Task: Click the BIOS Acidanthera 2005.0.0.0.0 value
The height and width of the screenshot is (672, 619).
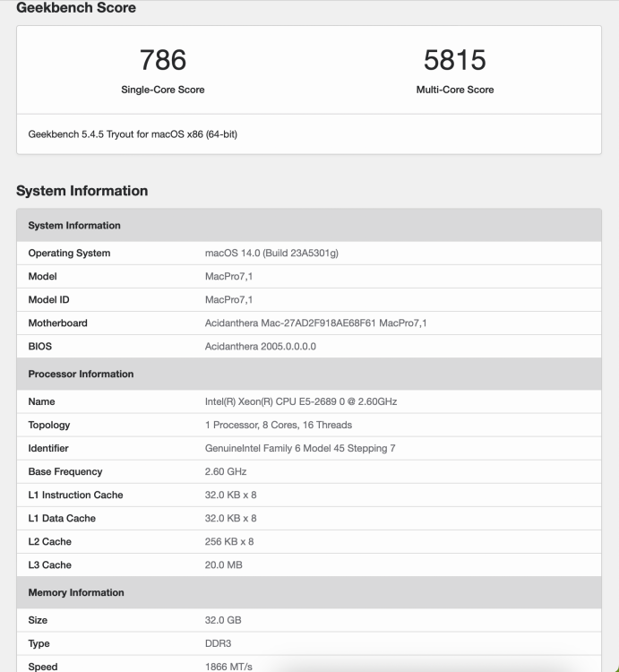Action: (261, 346)
